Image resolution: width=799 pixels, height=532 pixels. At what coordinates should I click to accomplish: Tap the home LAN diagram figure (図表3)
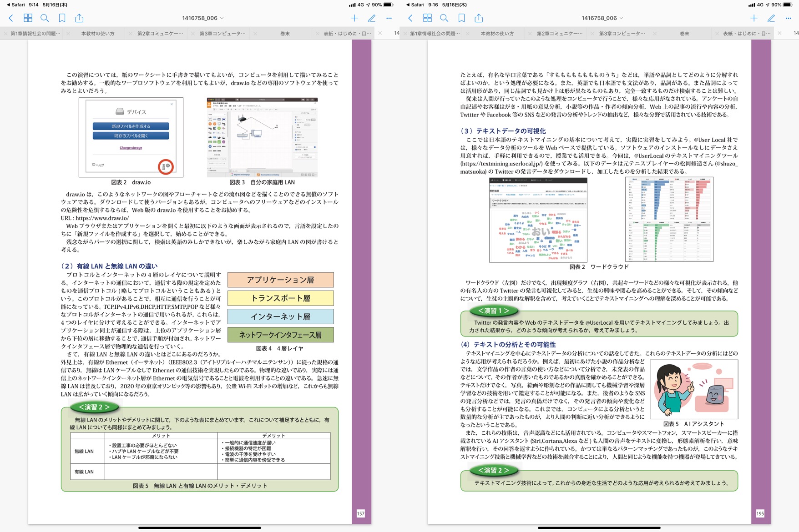[262, 137]
